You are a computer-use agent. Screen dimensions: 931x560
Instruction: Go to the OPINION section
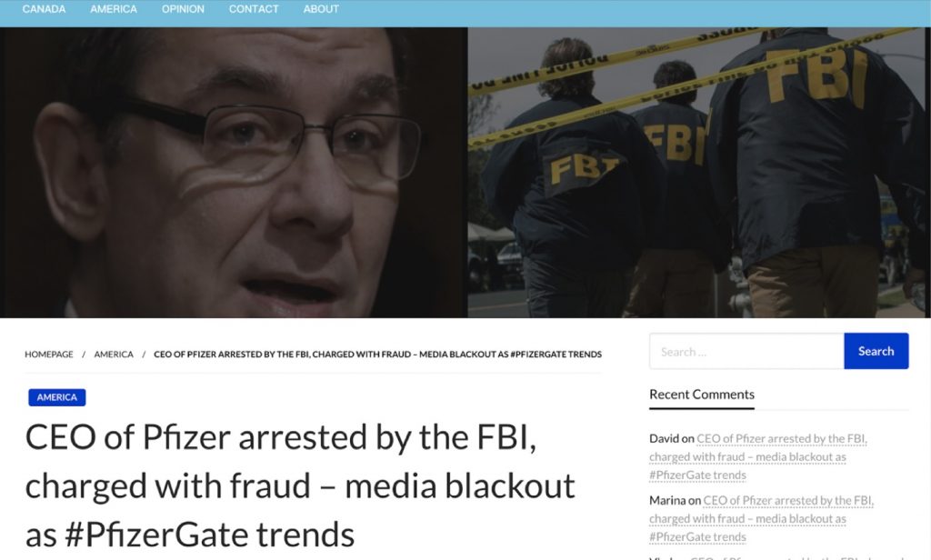(x=183, y=9)
